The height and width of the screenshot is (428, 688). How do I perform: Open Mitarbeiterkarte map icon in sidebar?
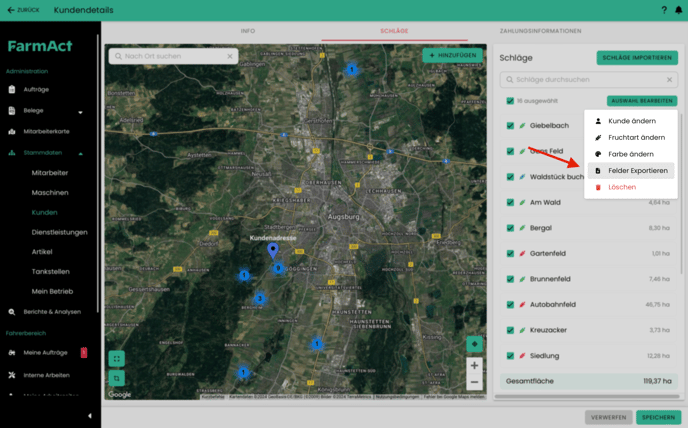tap(12, 132)
